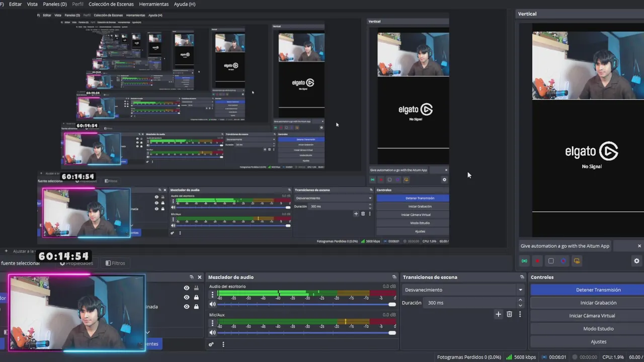
Task: Click the 00:00:00 recording time status
Action: click(x=585, y=357)
